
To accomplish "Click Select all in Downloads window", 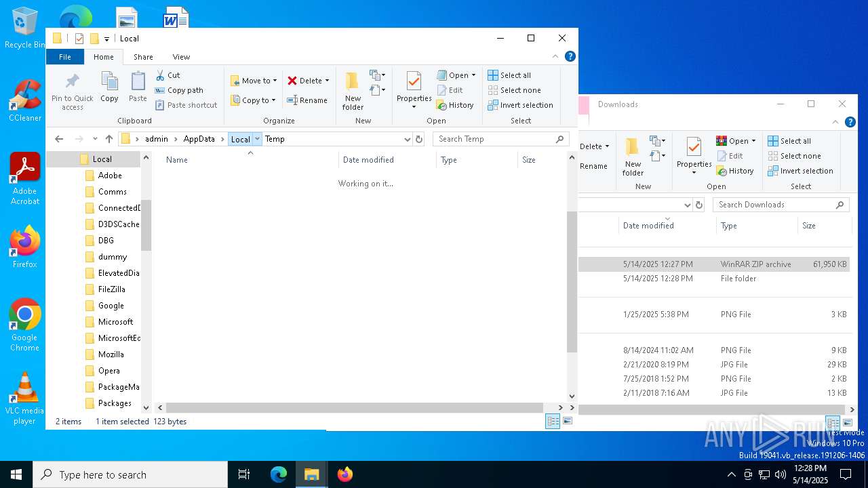I will (789, 141).
